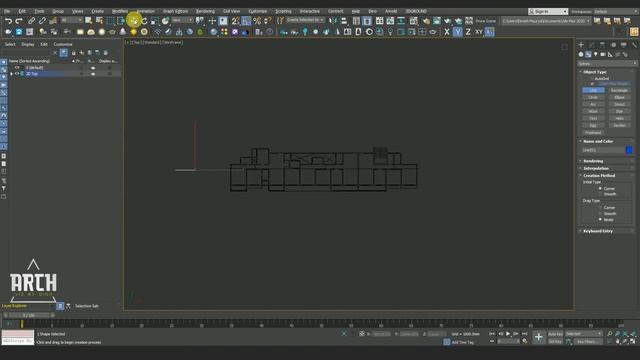The height and width of the screenshot is (360, 640).
Task: Click the Ellipse shape button
Action: pyautogui.click(x=619, y=97)
